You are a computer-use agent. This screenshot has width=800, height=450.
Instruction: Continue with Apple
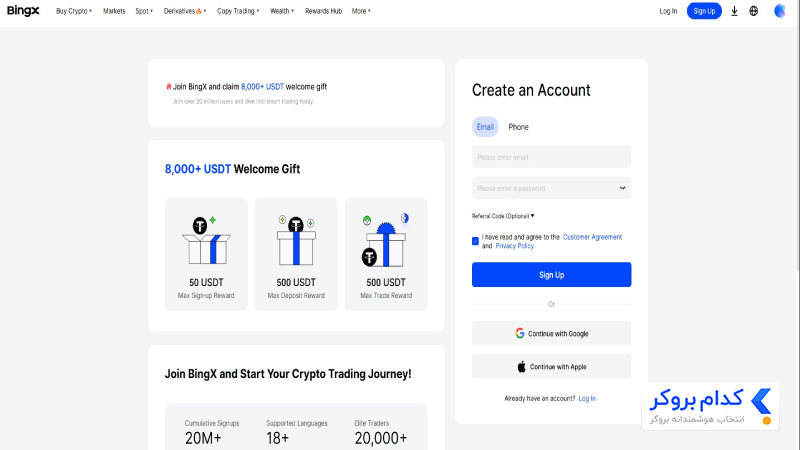[552, 366]
